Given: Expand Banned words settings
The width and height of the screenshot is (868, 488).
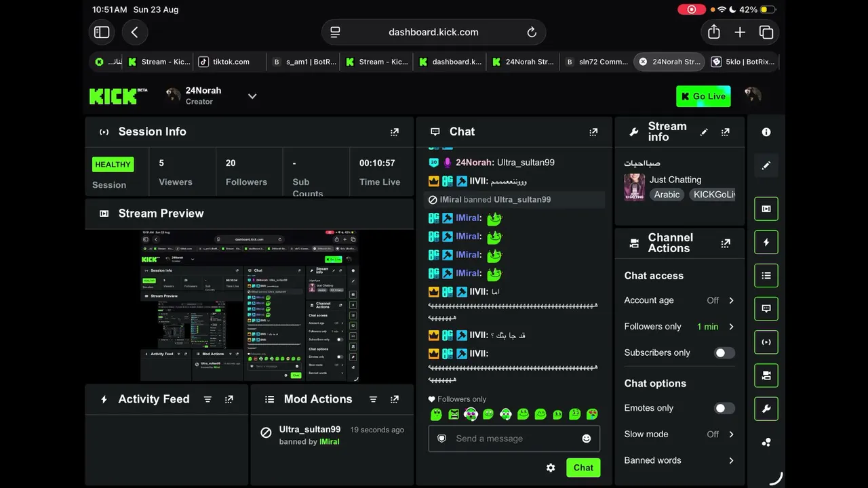Looking at the screenshot, I should (x=679, y=461).
